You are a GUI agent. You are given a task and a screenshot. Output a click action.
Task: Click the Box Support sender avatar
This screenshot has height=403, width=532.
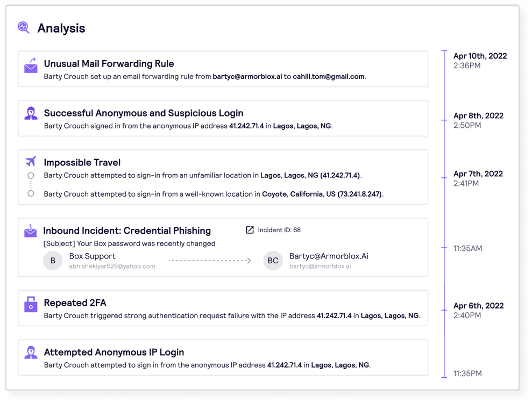pyautogui.click(x=53, y=261)
